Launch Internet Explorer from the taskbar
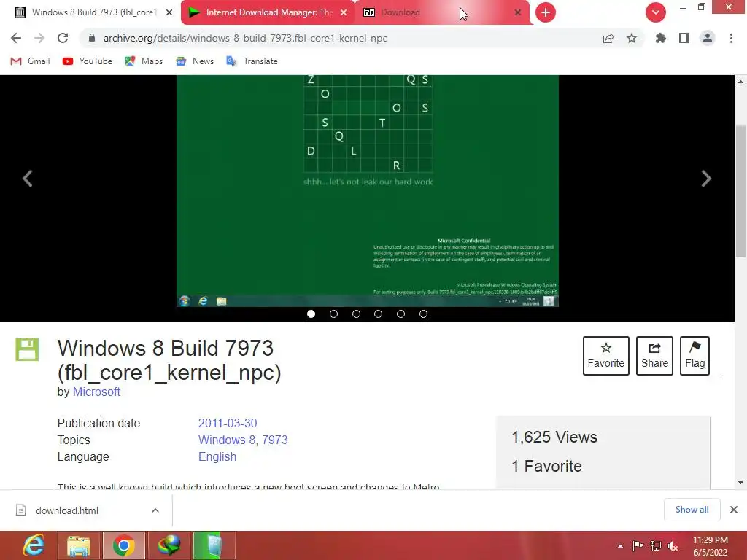 pos(34,545)
